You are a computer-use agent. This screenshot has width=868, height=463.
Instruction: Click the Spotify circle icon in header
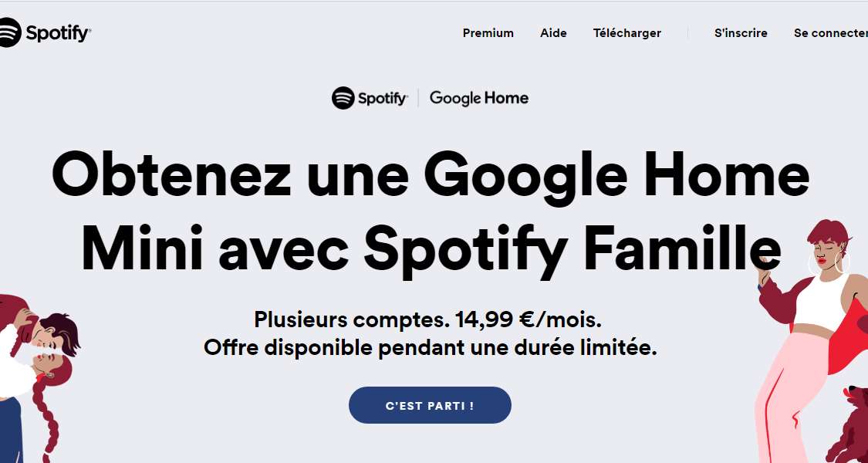8,33
